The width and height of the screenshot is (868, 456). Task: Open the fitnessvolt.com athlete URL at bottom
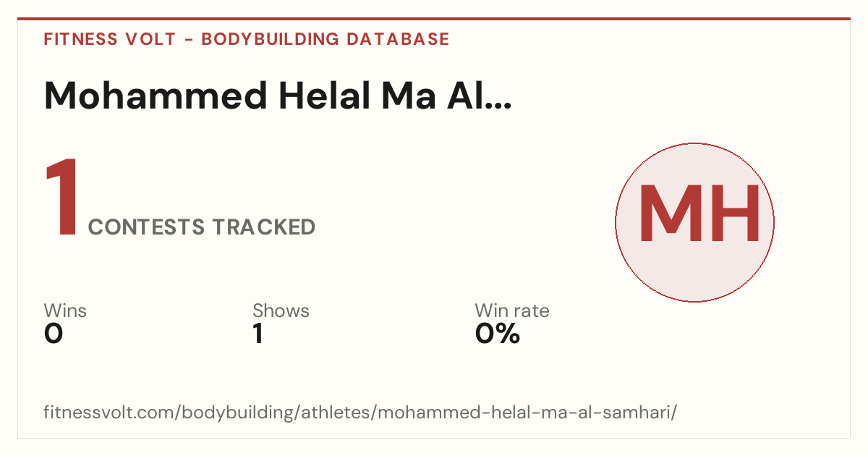[360, 413]
